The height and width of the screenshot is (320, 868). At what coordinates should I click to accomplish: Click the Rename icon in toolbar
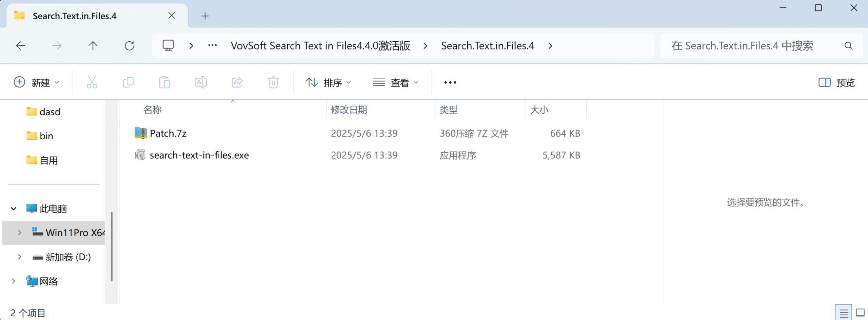click(201, 82)
